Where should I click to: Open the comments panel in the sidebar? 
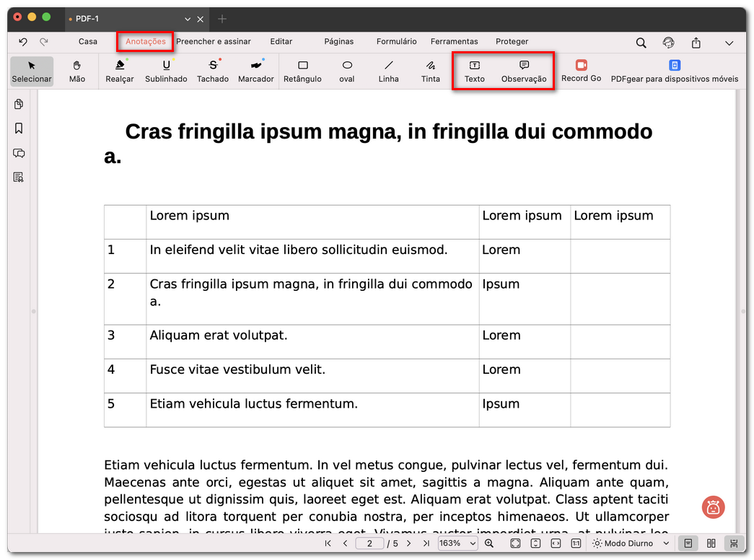coord(19,153)
